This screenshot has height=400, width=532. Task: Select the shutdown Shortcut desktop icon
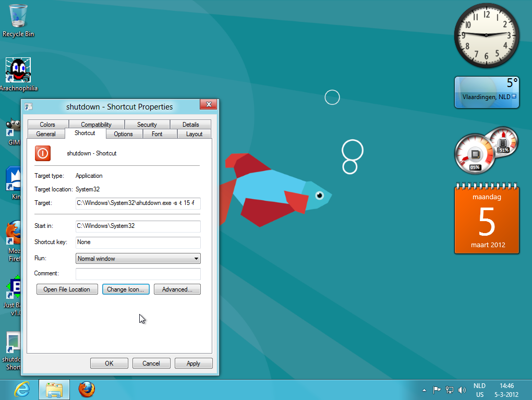tap(12, 351)
